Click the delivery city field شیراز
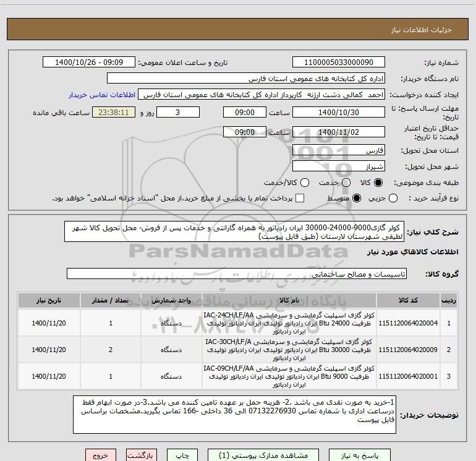Viewport: 476px width, 461px height. [x=339, y=166]
